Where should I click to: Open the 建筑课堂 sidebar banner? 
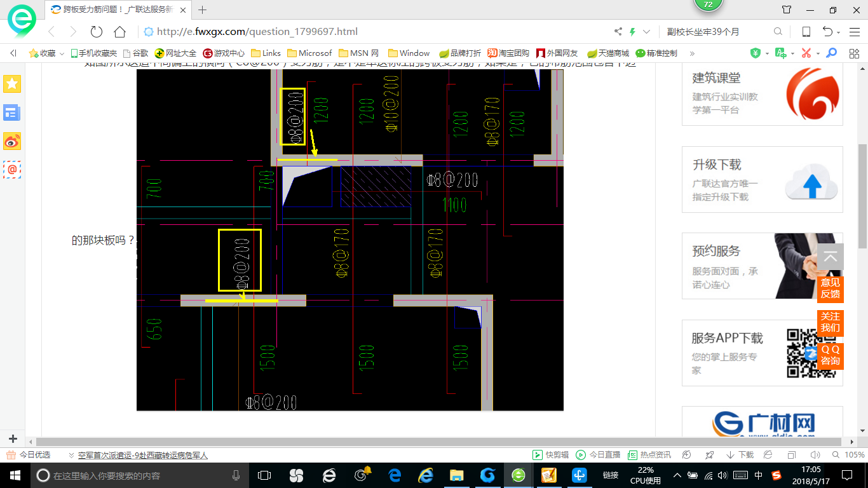[x=763, y=94]
